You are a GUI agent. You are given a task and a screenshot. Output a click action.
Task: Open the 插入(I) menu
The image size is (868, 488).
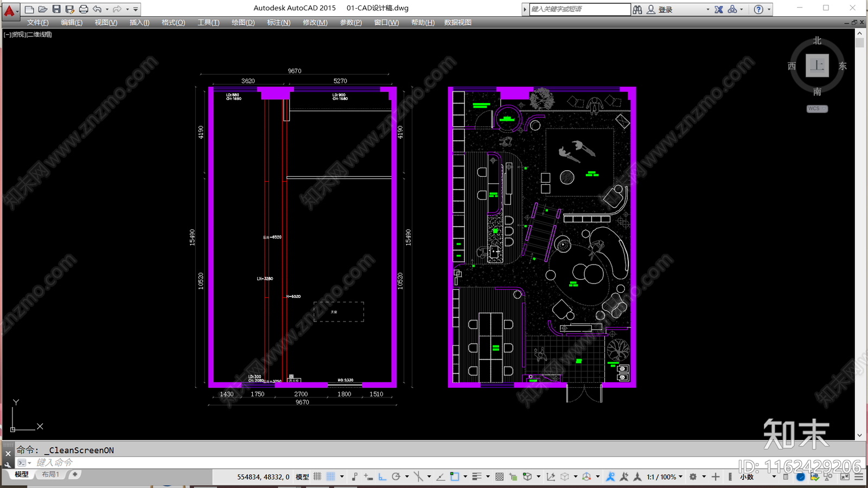tap(139, 22)
